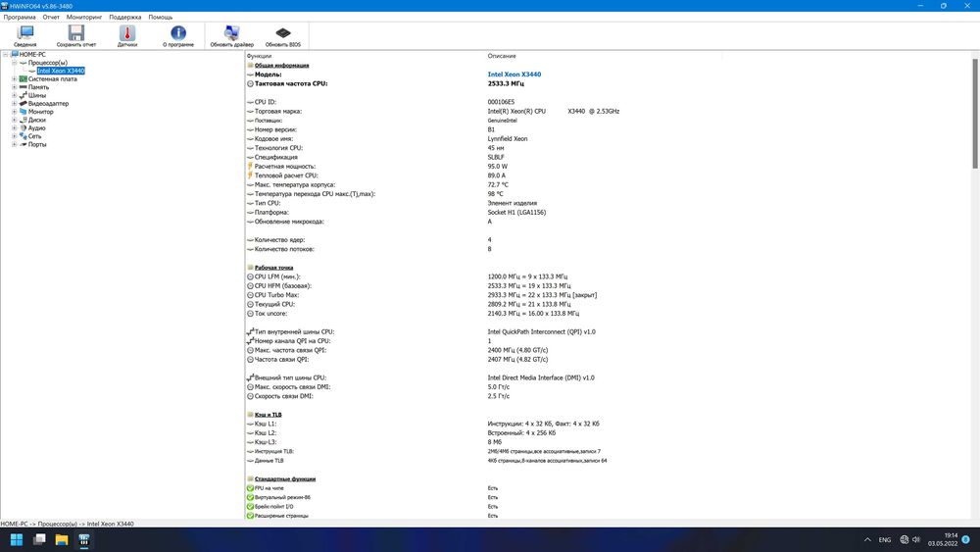Open the О программе info icon
The width and height of the screenshot is (980, 552).
point(178,35)
